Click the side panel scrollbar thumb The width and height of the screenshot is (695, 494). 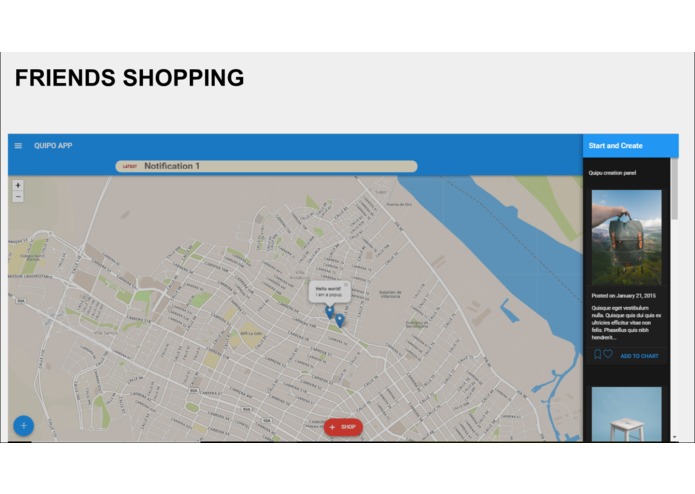tap(674, 188)
